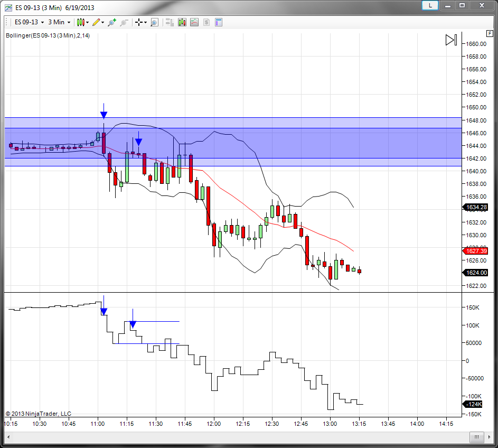This screenshot has width=498, height=448.
Task: Click the F fixed-scale marker
Action: click(490, 33)
